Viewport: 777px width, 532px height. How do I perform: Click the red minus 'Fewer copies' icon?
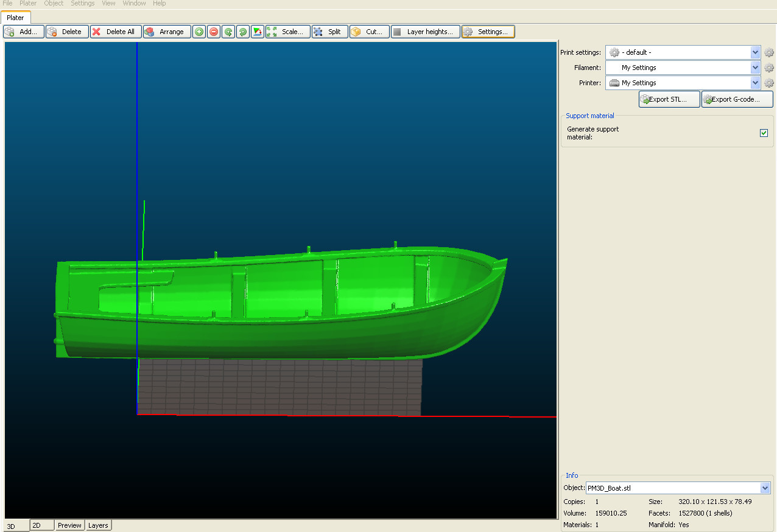214,32
